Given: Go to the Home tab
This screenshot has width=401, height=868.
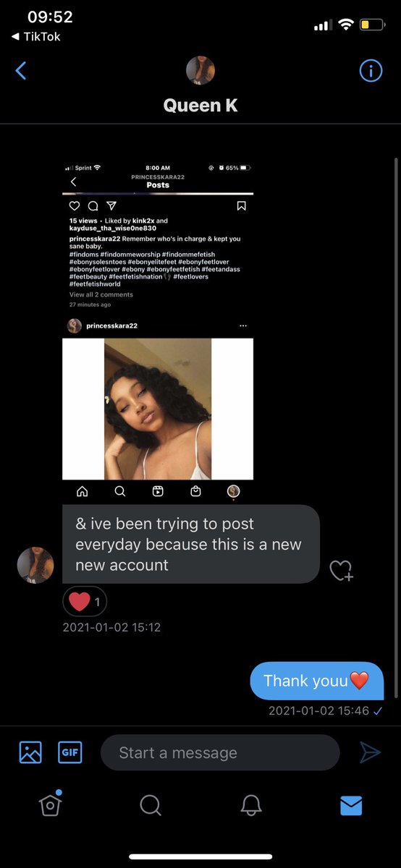Looking at the screenshot, I should (50, 804).
